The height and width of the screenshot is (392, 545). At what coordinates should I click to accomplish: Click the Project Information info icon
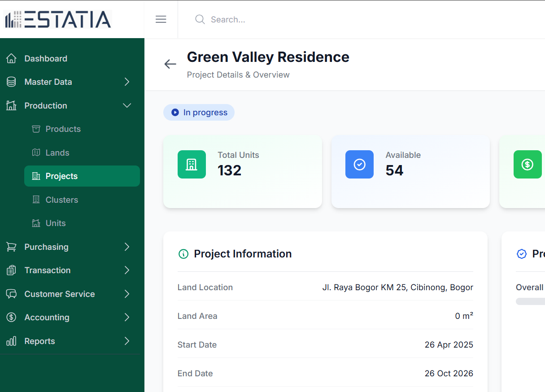(183, 254)
